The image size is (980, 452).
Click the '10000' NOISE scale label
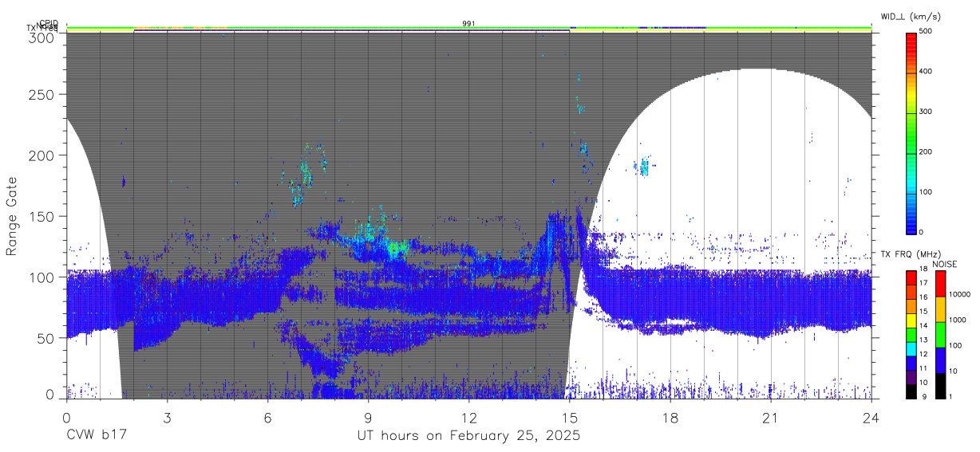point(960,294)
